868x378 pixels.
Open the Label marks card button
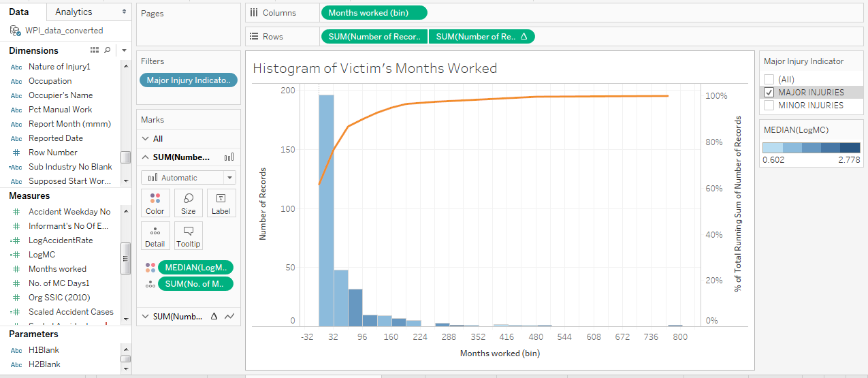click(221, 203)
